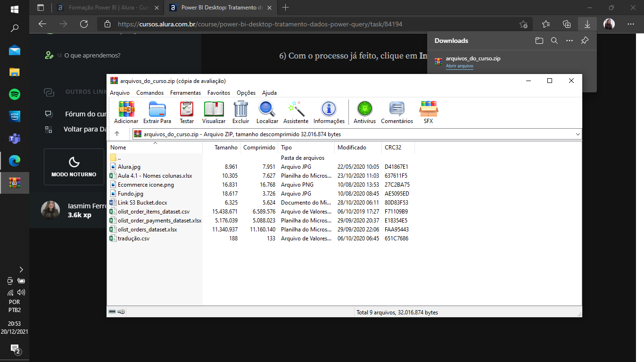
Task: Open 'O que aprendemos?' lesson link
Action: pos(92,55)
